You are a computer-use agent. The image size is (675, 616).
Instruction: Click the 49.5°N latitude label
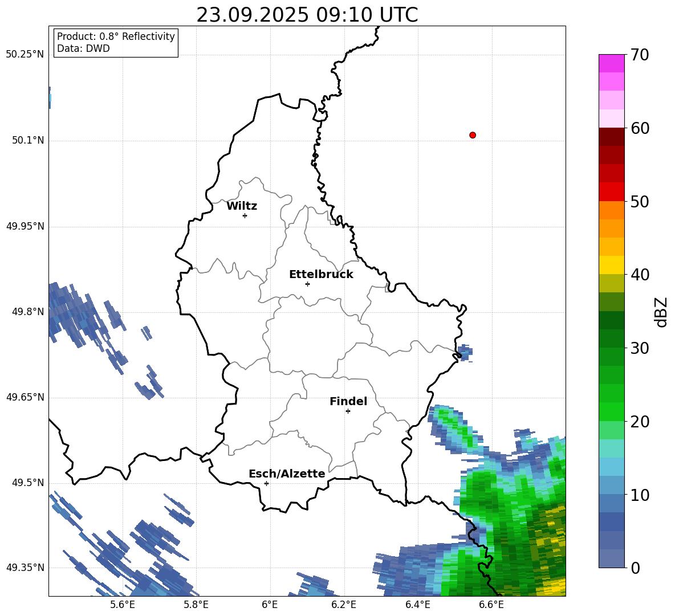[28, 483]
